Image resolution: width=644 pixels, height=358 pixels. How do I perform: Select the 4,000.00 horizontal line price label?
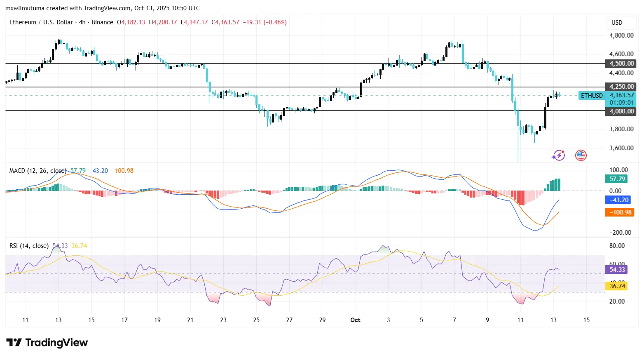pyautogui.click(x=621, y=111)
